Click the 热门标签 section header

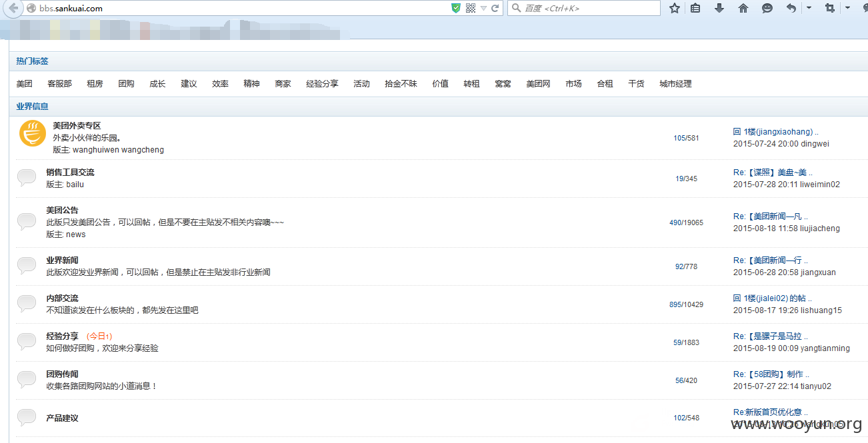33,61
